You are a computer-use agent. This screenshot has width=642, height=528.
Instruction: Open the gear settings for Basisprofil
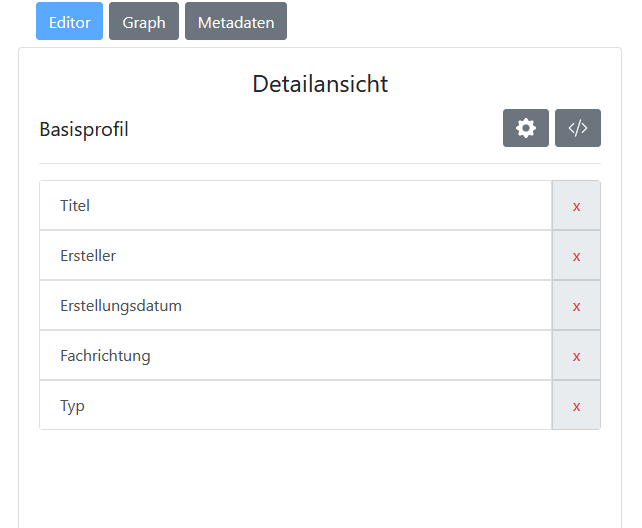525,128
